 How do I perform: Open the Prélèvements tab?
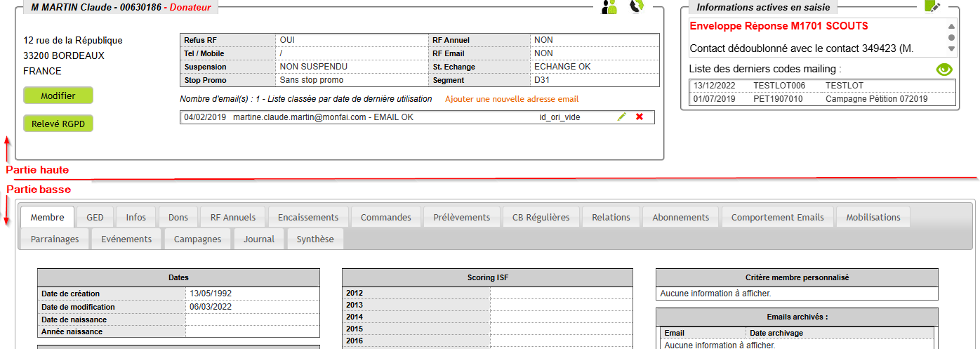[x=461, y=218]
